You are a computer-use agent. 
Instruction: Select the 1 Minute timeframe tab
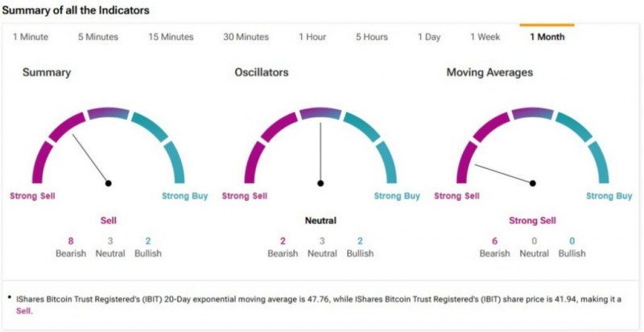pos(31,37)
